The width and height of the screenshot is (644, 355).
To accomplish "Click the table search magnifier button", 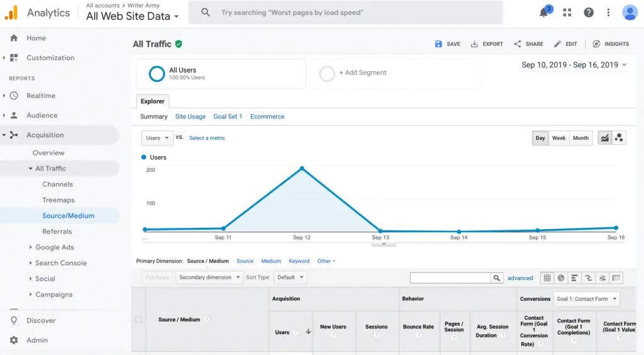I will point(497,278).
